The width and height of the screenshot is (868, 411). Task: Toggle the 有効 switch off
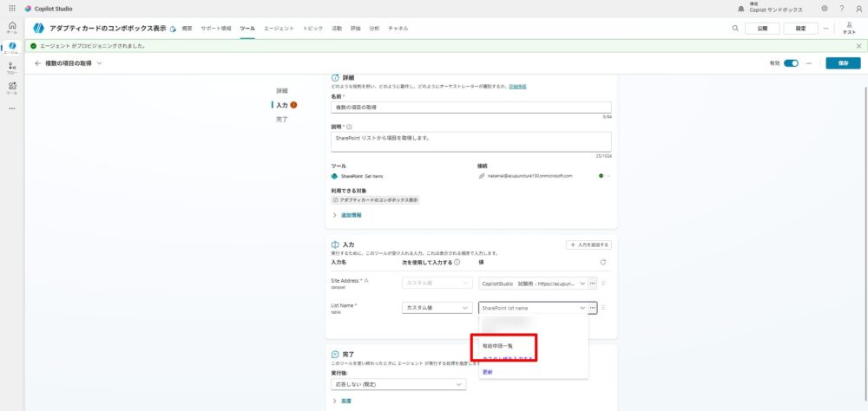click(791, 63)
